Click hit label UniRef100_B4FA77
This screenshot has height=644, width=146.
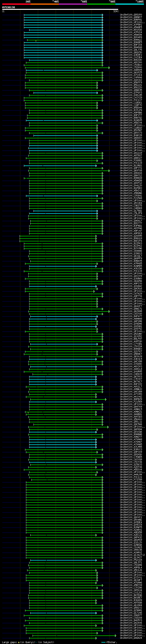(x=131, y=316)
